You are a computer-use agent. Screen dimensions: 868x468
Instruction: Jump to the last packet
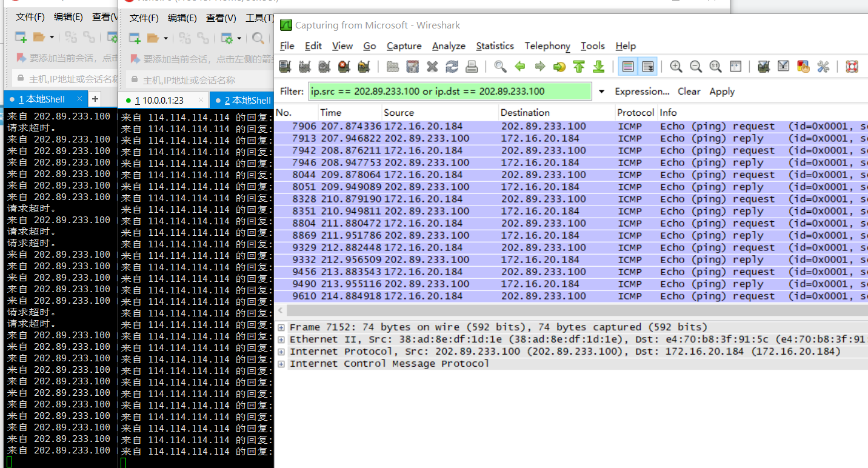coord(599,67)
